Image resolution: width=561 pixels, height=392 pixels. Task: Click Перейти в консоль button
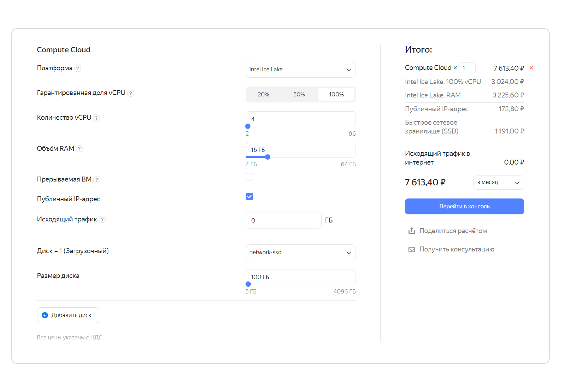pos(464,207)
